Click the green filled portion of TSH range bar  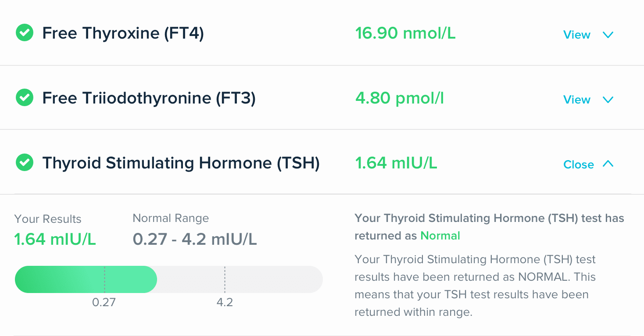click(86, 279)
